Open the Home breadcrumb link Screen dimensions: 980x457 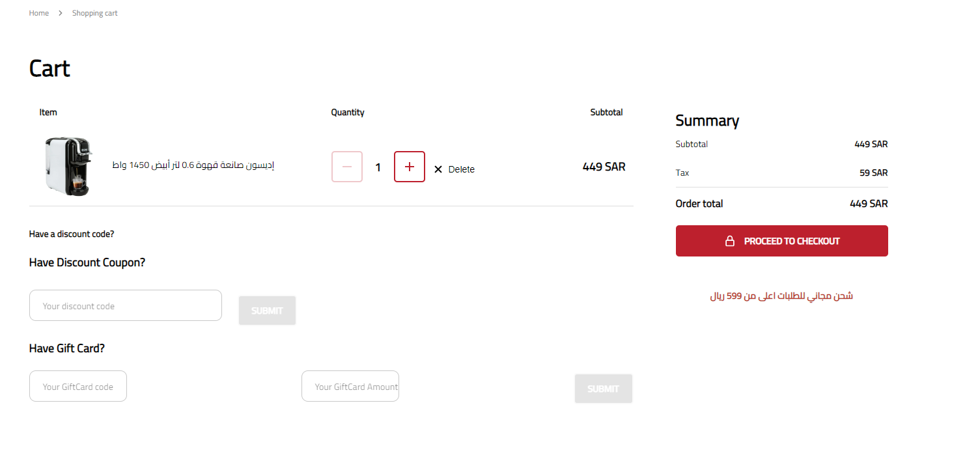coord(39,13)
